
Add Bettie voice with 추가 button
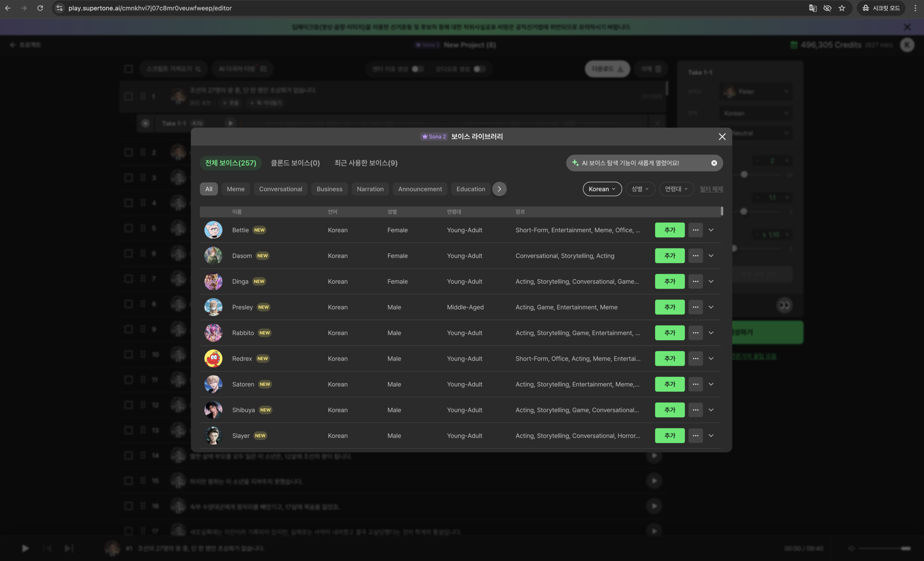tap(670, 230)
